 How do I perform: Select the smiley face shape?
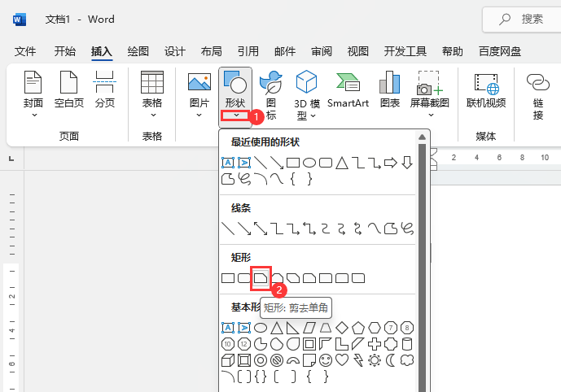point(326,360)
